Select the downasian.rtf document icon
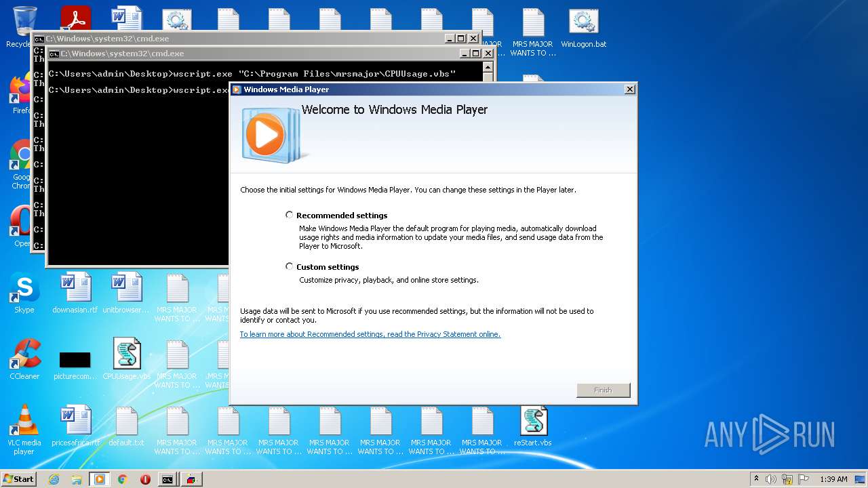The height and width of the screenshot is (488, 868). tap(75, 293)
